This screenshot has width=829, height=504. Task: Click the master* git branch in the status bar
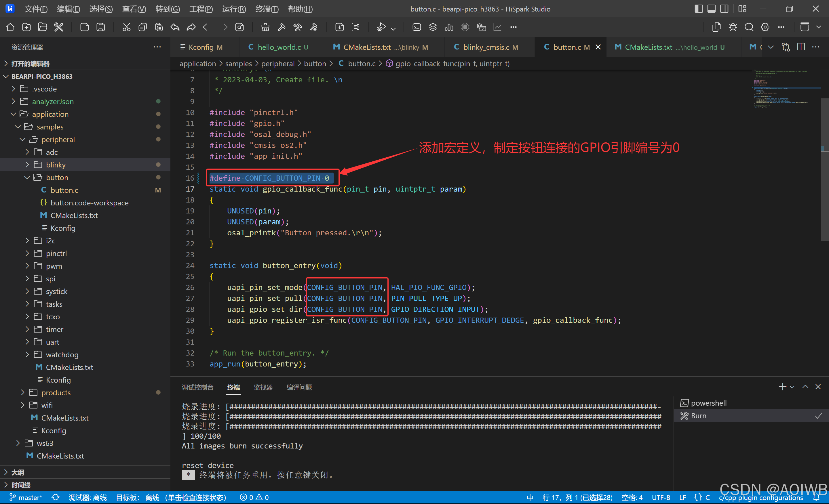click(26, 497)
